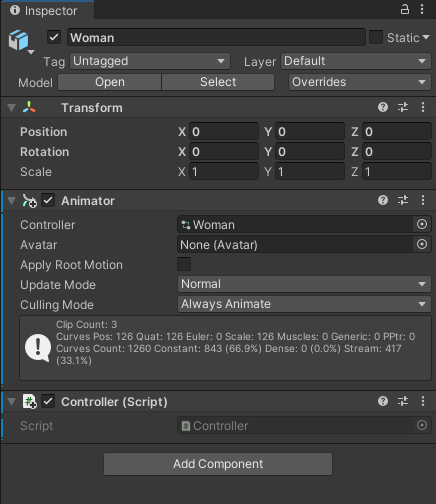Screen dimensions: 436x504
Task: Click the Script field showing Controller
Action: (295, 425)
